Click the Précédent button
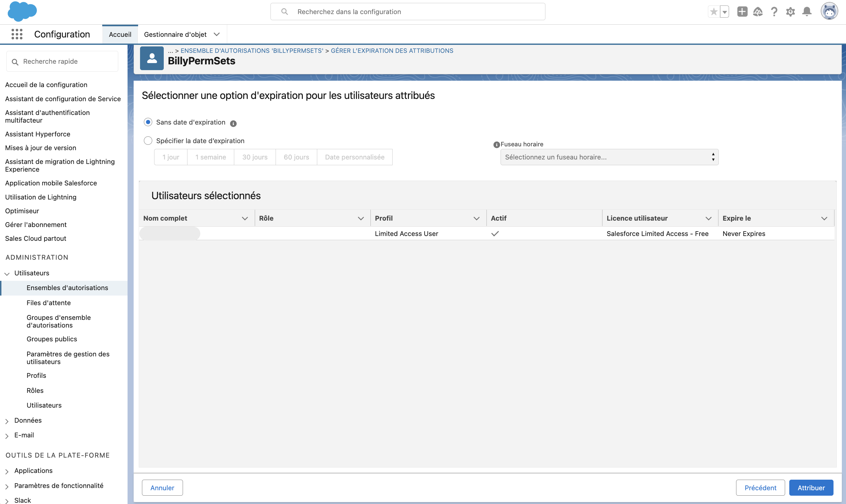 click(x=760, y=488)
